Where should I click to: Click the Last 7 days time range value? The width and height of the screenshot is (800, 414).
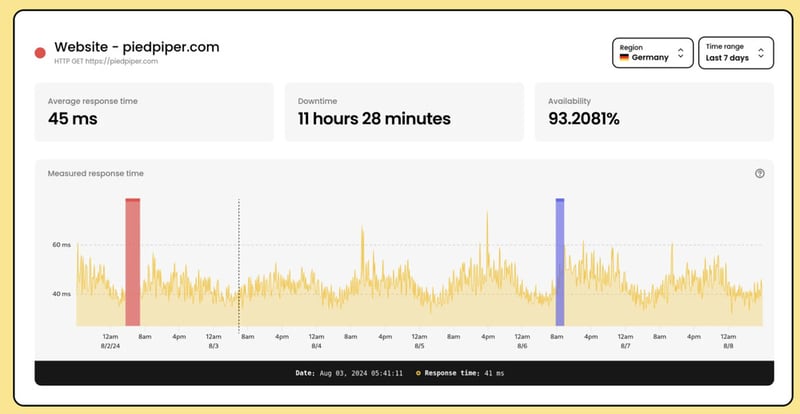[727, 58]
